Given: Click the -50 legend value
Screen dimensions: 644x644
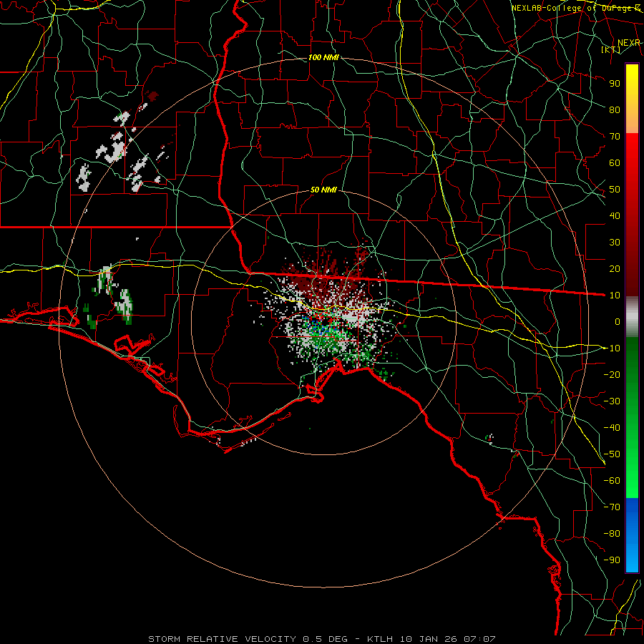Looking at the screenshot, I should [x=612, y=454].
